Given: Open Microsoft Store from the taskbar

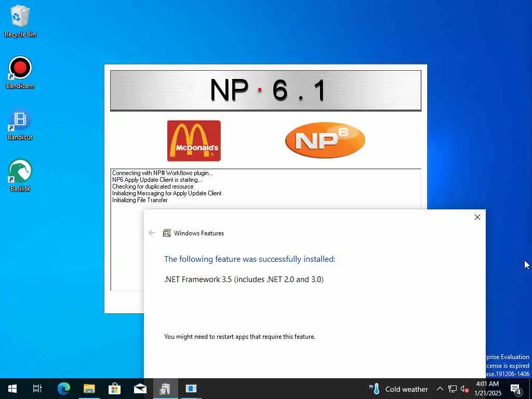Looking at the screenshot, I should 115,389.
